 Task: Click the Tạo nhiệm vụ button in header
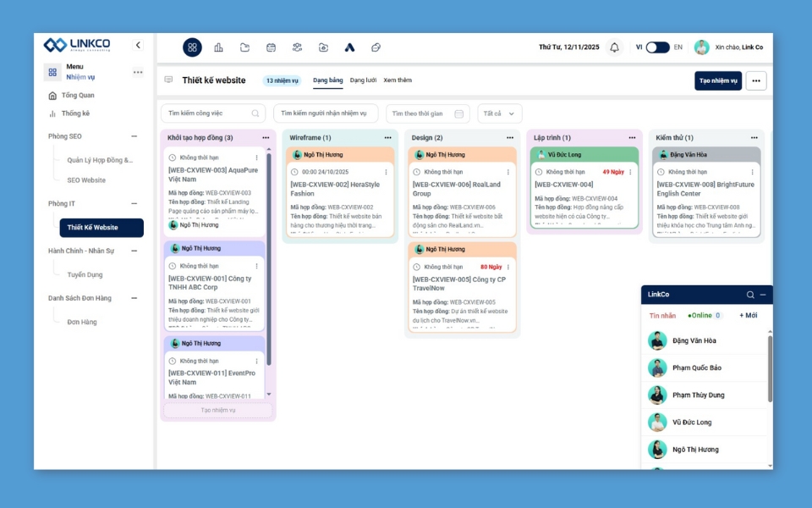point(717,80)
